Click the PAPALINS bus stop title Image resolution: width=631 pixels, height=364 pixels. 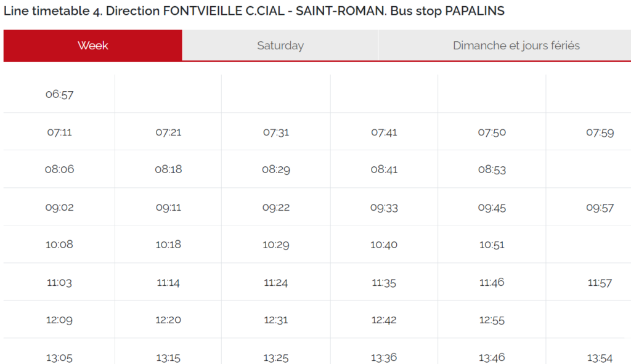tap(254, 11)
